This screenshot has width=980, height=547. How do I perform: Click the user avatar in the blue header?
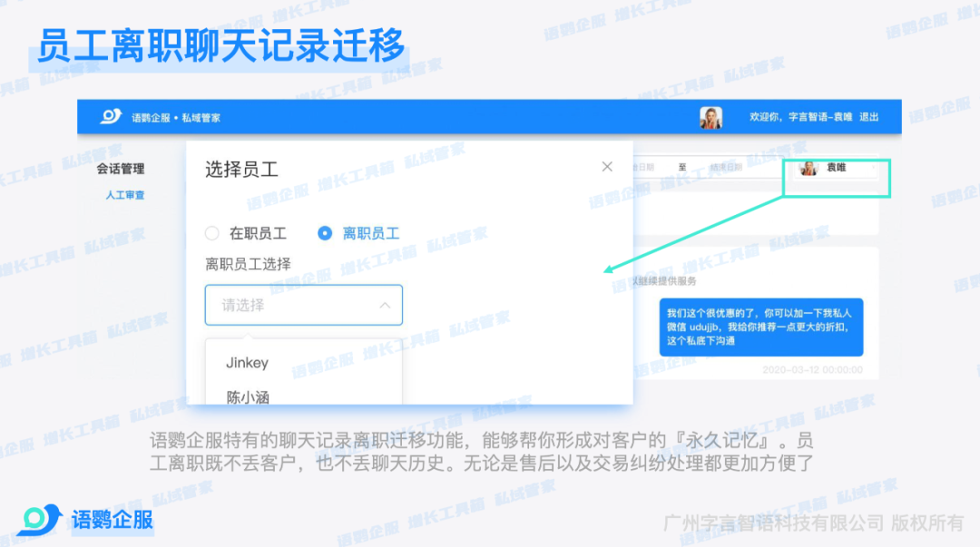[x=710, y=118]
